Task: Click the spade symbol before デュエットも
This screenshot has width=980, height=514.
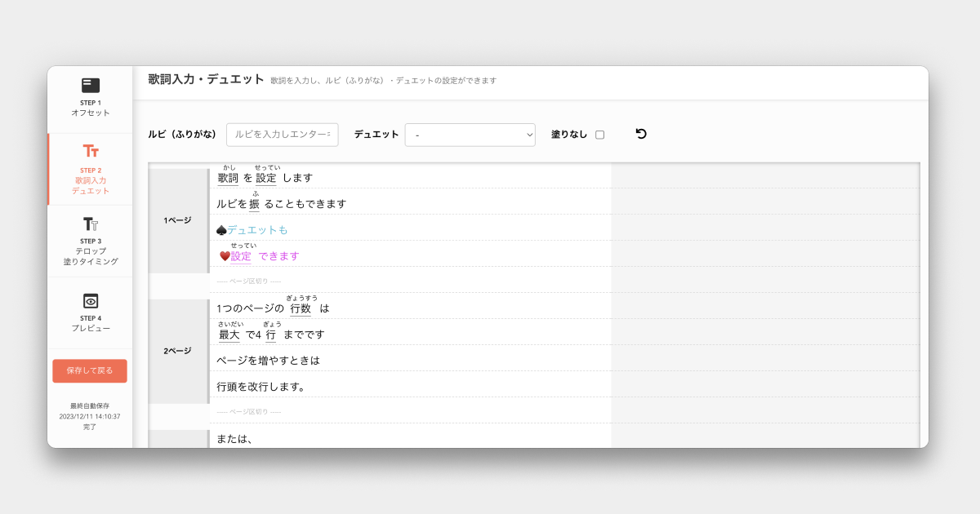Action: click(x=221, y=231)
